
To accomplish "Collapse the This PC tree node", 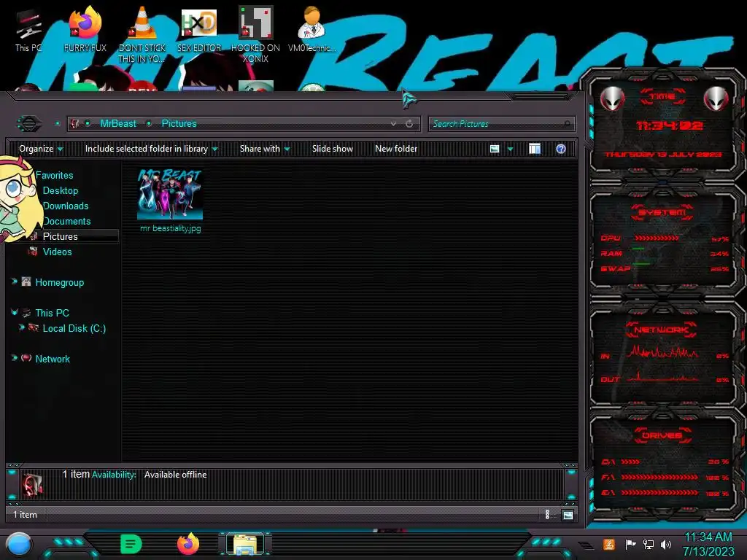I will 15,312.
